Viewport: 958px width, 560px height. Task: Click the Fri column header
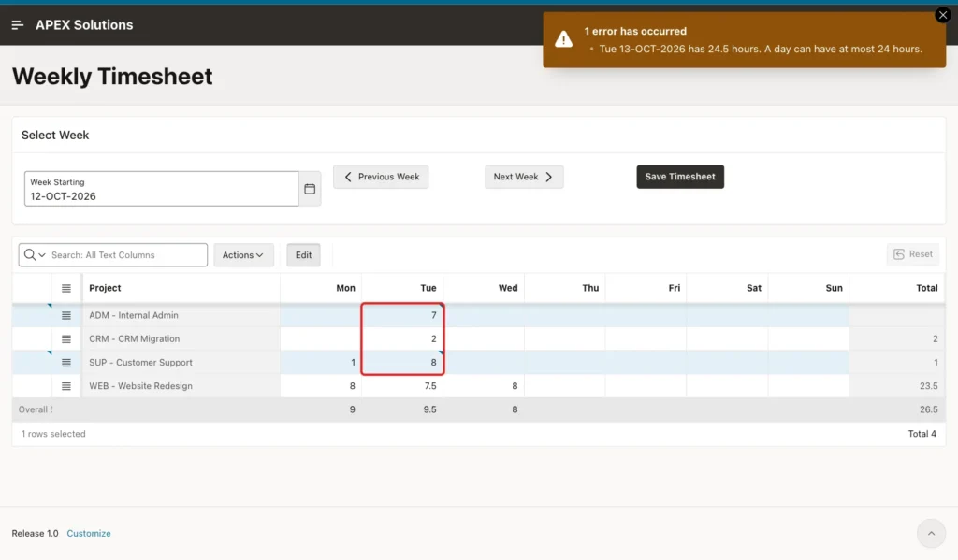(x=646, y=288)
